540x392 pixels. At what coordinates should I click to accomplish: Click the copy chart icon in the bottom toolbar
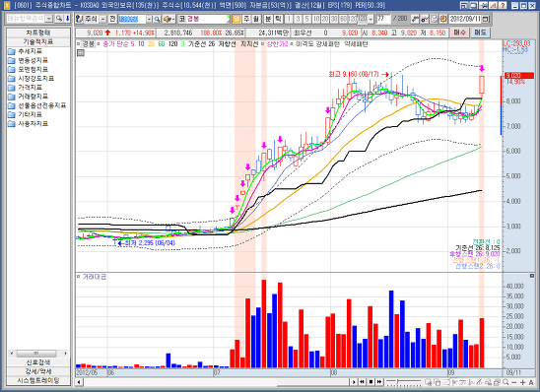coord(438,382)
